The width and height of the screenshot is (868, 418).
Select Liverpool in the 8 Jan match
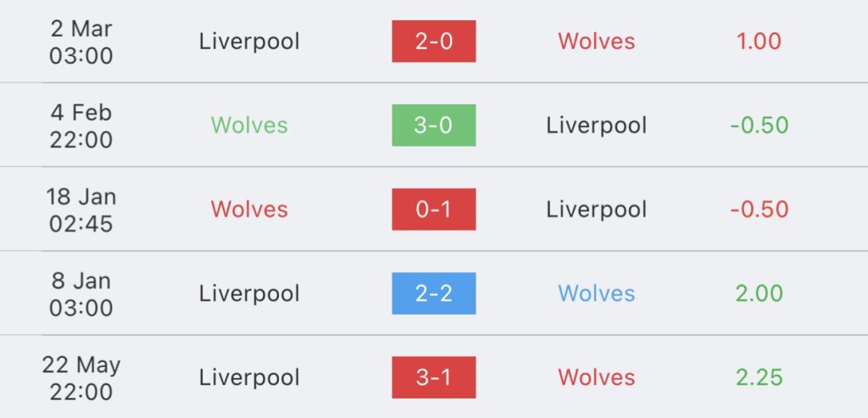(249, 294)
